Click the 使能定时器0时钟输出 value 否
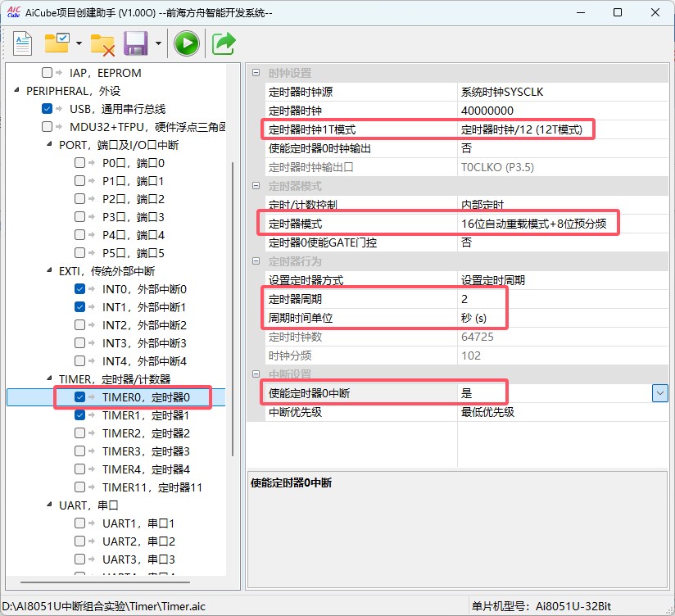Image resolution: width=675 pixels, height=616 pixels. (x=563, y=148)
